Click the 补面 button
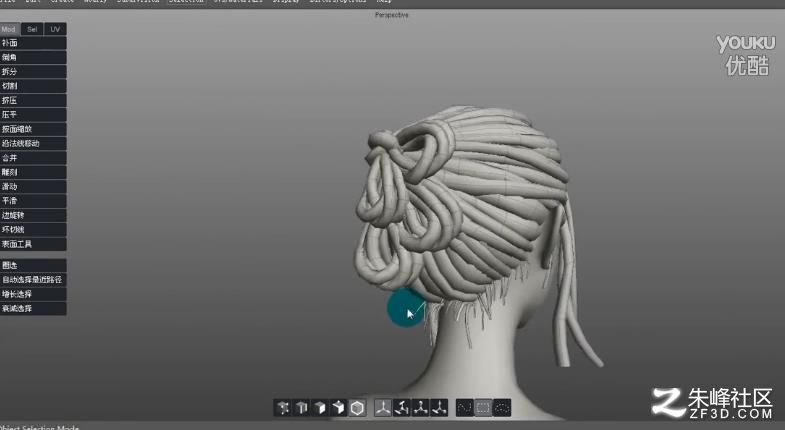 (33, 43)
